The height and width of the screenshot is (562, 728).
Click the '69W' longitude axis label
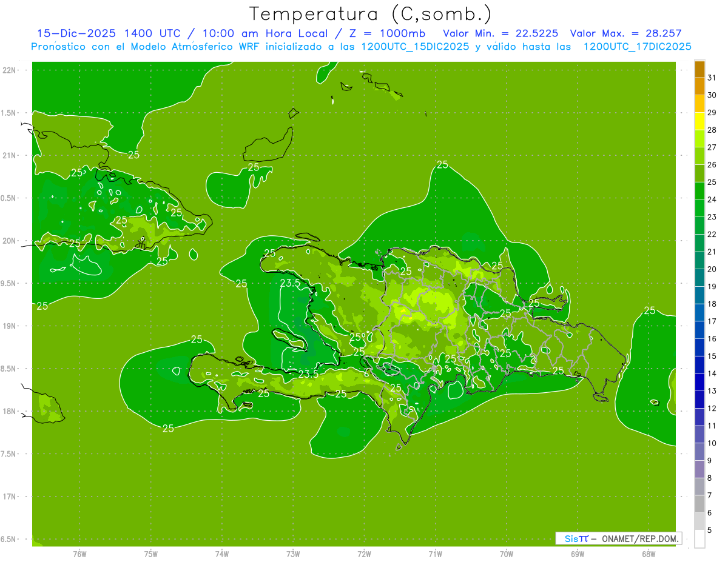(x=578, y=554)
